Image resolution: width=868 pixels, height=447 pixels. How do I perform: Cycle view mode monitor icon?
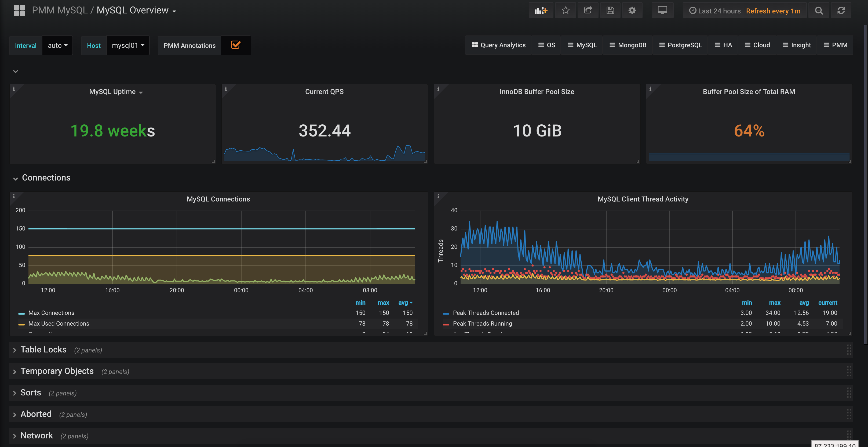[x=662, y=10]
